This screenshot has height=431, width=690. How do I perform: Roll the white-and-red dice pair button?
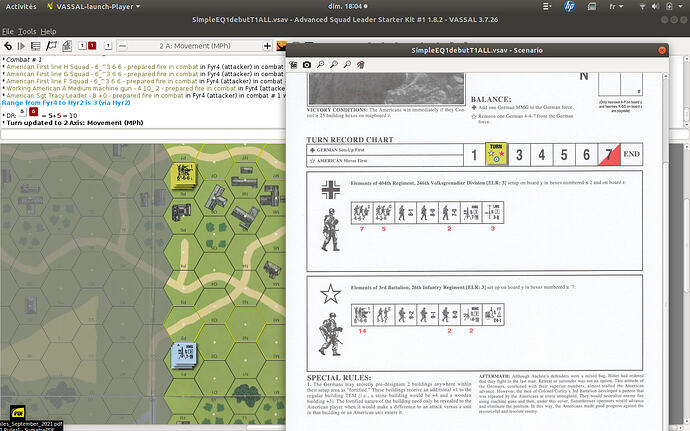click(x=87, y=46)
